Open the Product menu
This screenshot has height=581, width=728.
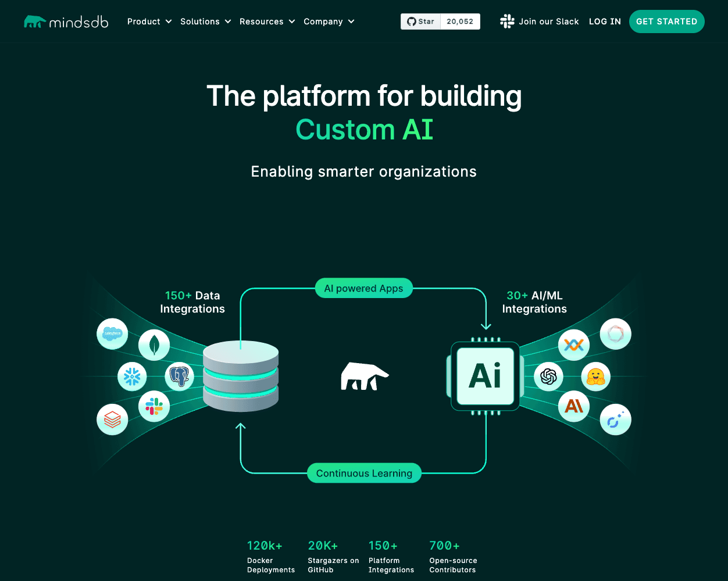point(149,21)
